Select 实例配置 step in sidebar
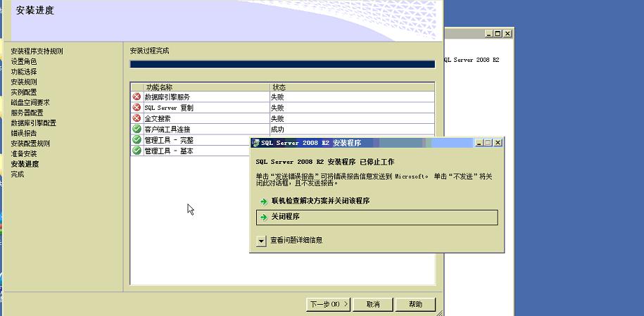Image resolution: width=644 pixels, height=316 pixels. coord(24,92)
